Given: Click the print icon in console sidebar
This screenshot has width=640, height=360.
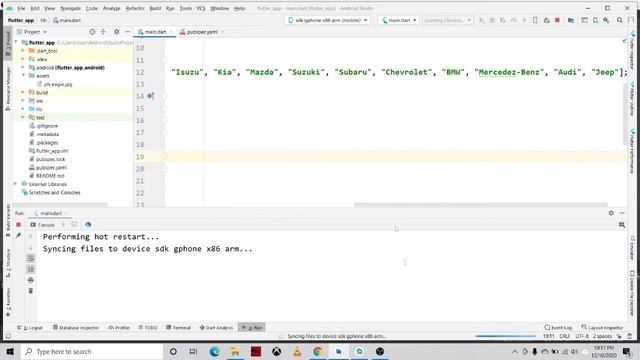Looking at the screenshot, I should coord(31,280).
